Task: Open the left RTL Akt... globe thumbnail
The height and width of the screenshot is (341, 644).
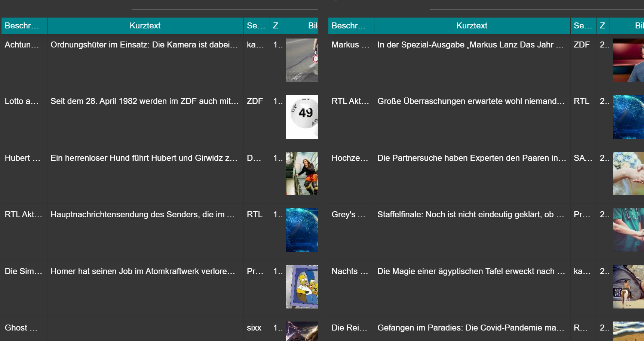Action: coord(302,230)
